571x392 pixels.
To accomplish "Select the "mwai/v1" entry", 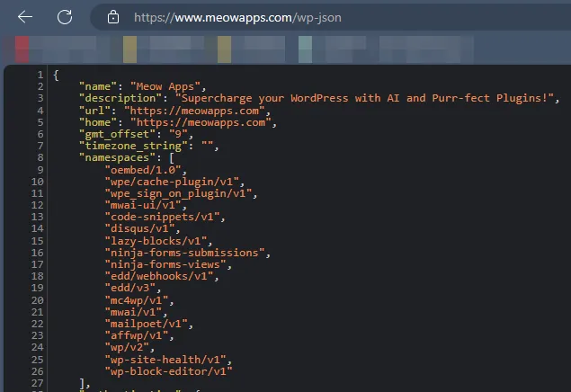I will click(133, 312).
